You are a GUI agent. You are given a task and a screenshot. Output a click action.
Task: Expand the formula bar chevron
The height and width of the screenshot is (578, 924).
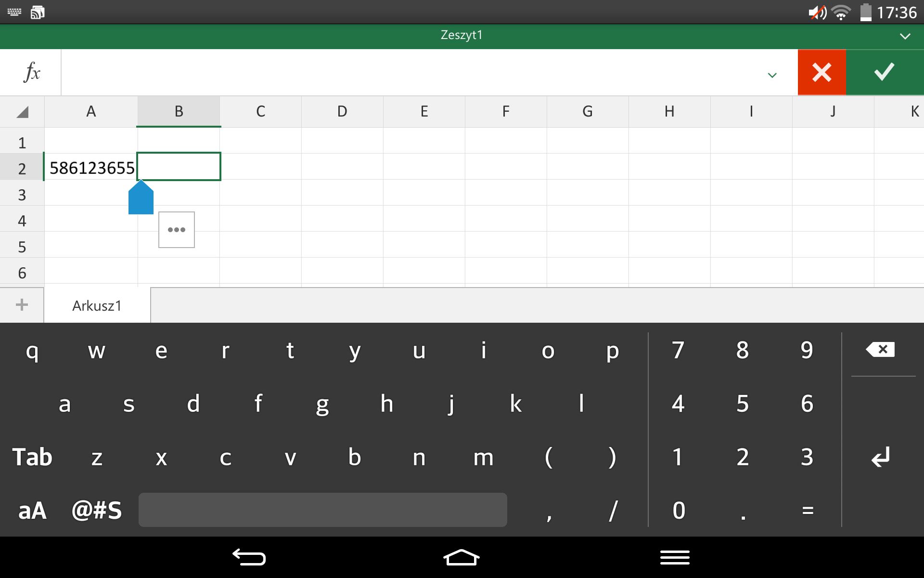[772, 75]
